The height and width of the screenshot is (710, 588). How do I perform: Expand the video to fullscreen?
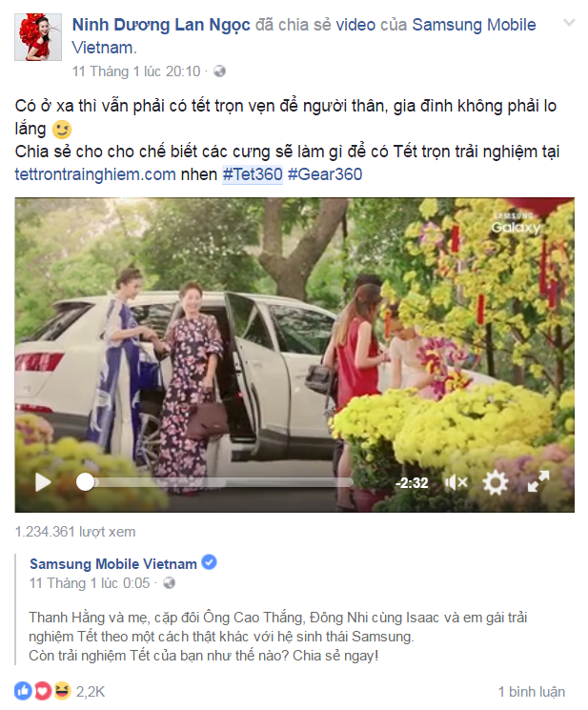click(538, 481)
